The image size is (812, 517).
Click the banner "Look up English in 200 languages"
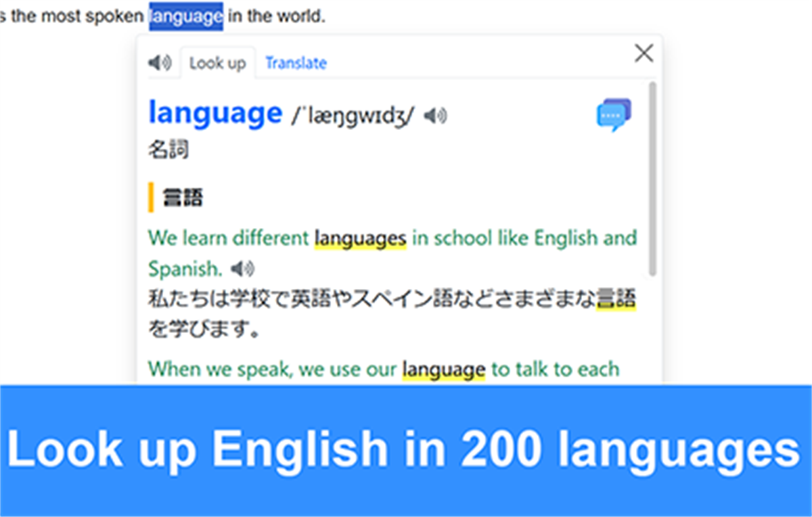click(404, 449)
